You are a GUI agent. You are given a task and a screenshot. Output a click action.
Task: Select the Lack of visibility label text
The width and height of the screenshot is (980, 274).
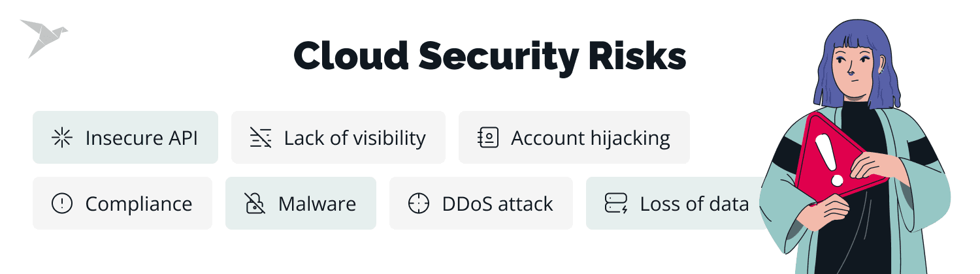354,138
